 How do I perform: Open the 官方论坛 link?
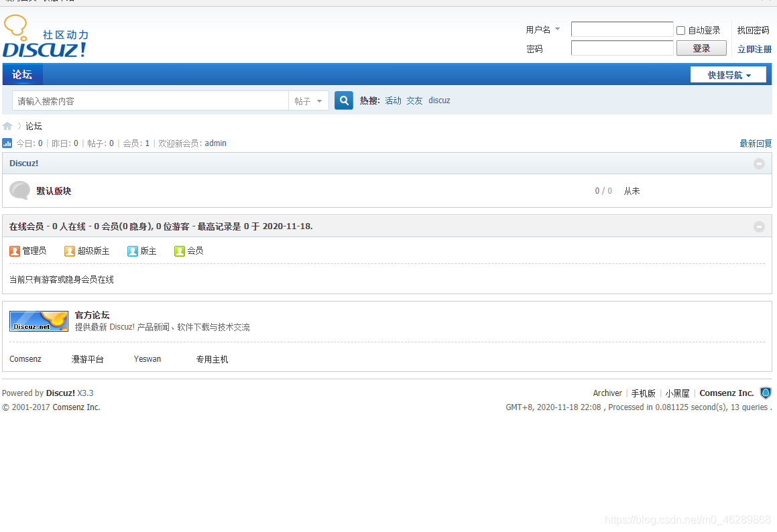tap(92, 315)
